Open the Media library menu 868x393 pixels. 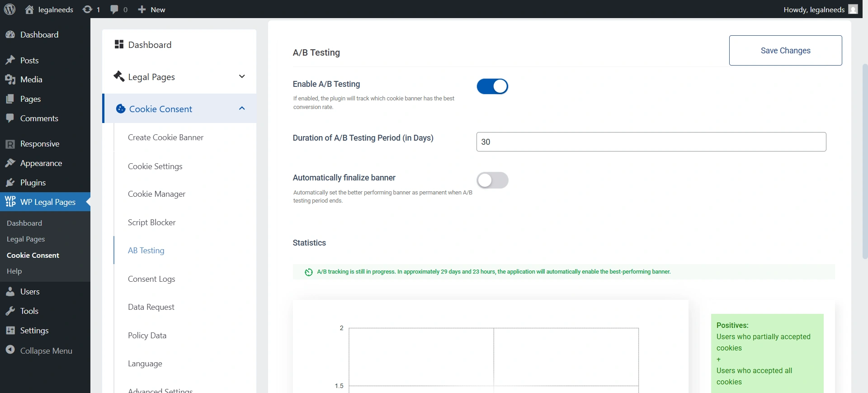[31, 80]
